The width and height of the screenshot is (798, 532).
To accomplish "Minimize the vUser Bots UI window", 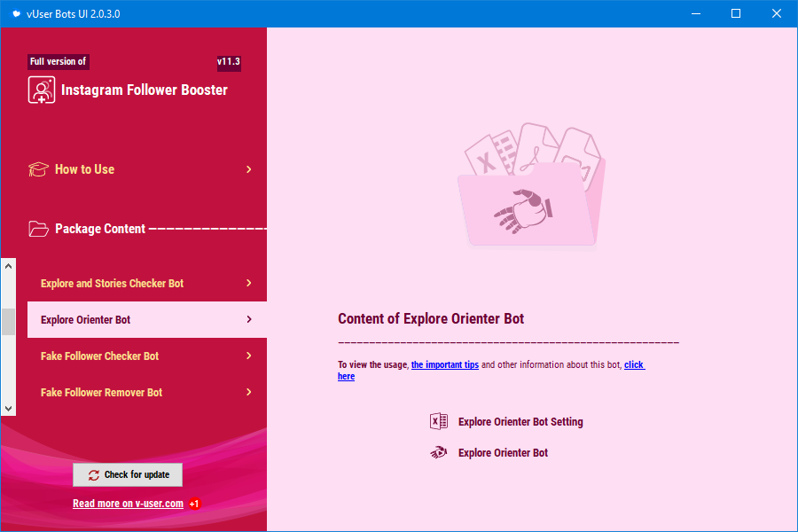I will [696, 14].
